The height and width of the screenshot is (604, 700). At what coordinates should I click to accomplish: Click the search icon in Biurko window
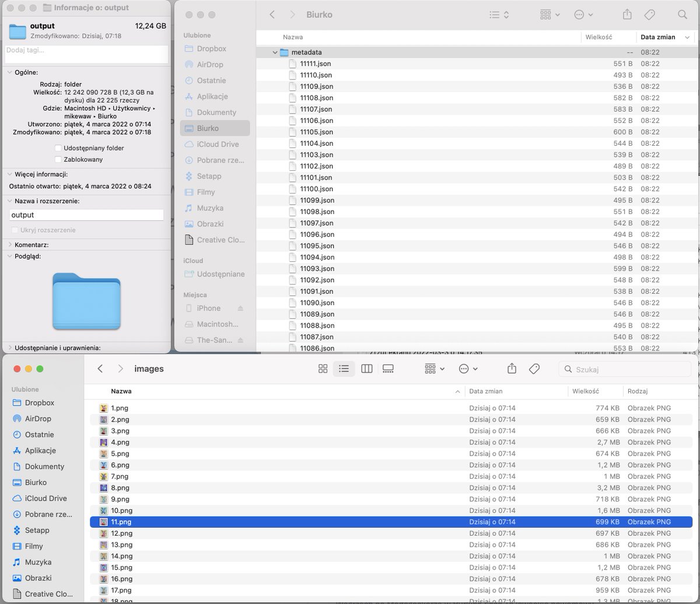point(682,15)
